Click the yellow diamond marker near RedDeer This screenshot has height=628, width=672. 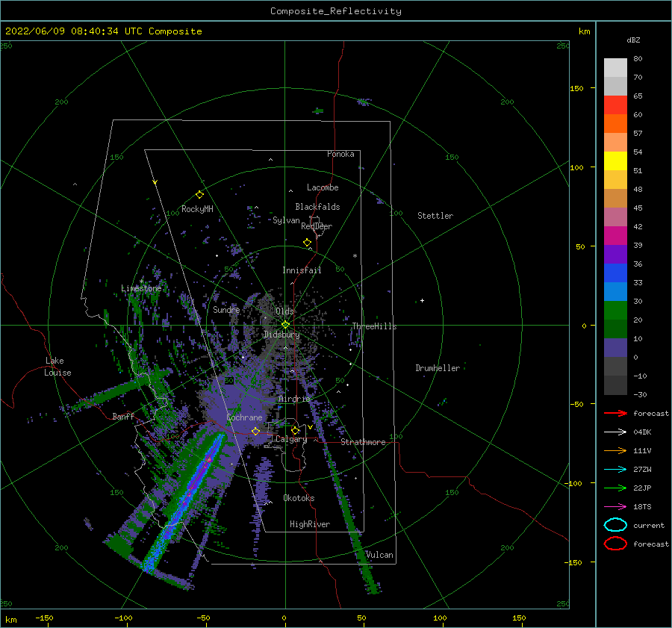tap(308, 243)
